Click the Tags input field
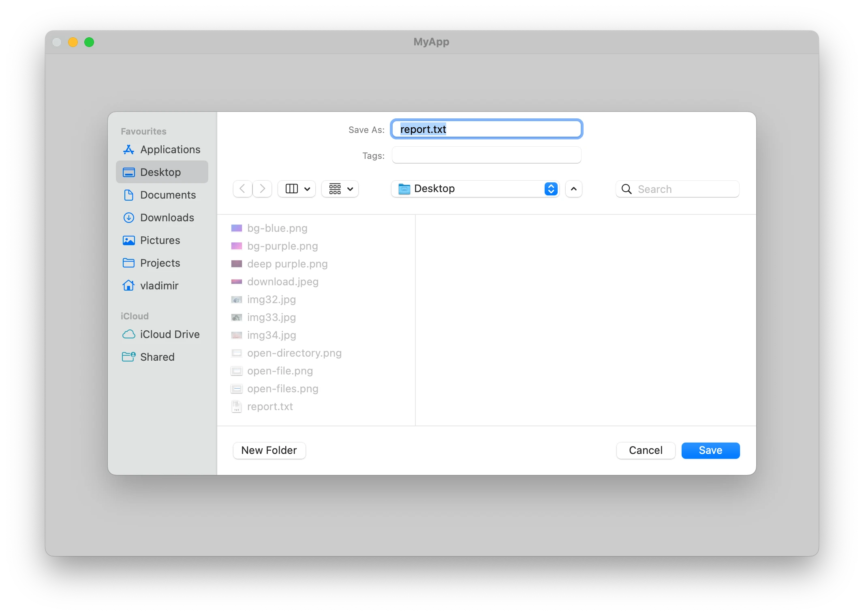 pyautogui.click(x=486, y=155)
